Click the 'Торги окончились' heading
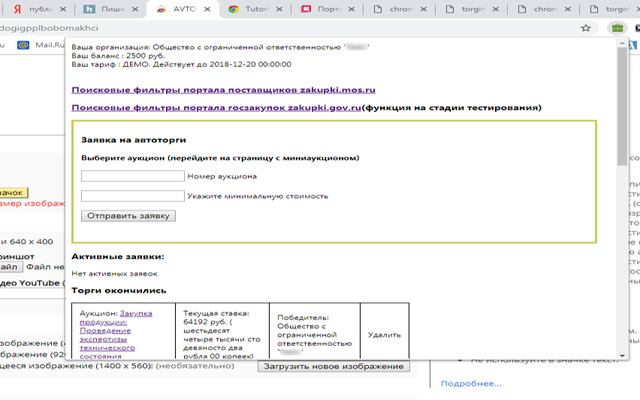The image size is (640, 400). (x=119, y=291)
